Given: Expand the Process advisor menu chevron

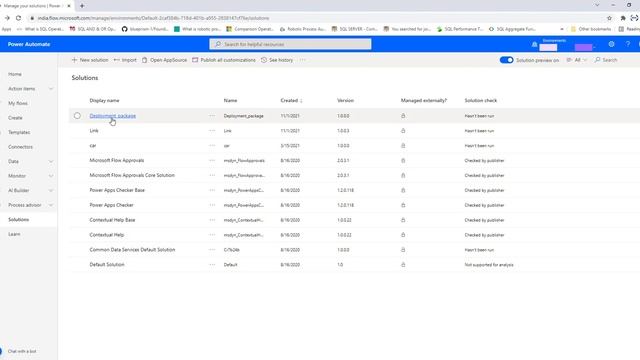Looking at the screenshot, I should point(51,205).
